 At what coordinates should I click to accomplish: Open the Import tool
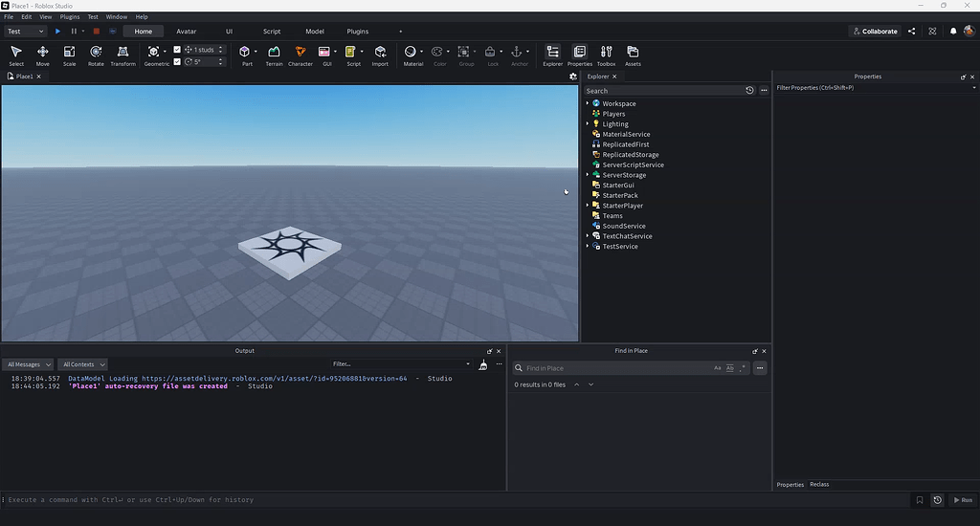pyautogui.click(x=380, y=55)
